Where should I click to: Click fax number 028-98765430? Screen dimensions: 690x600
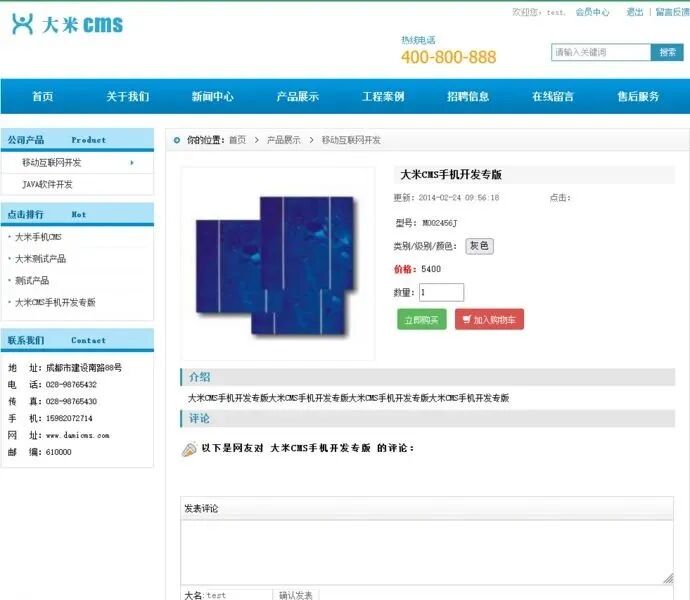71,401
